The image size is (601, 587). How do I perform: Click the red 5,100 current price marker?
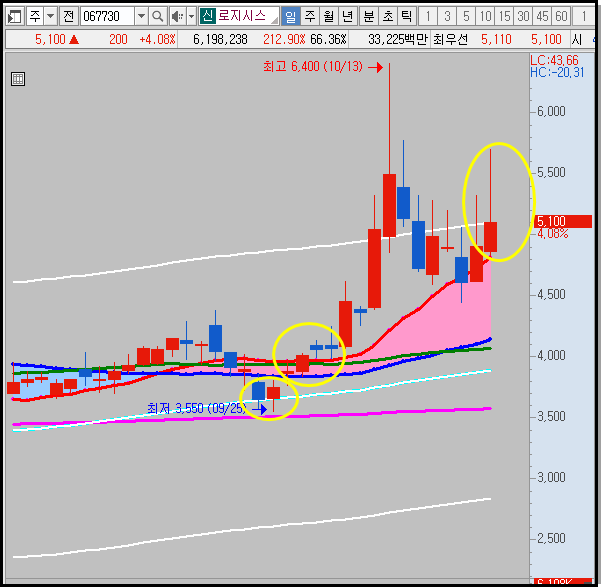point(563,221)
